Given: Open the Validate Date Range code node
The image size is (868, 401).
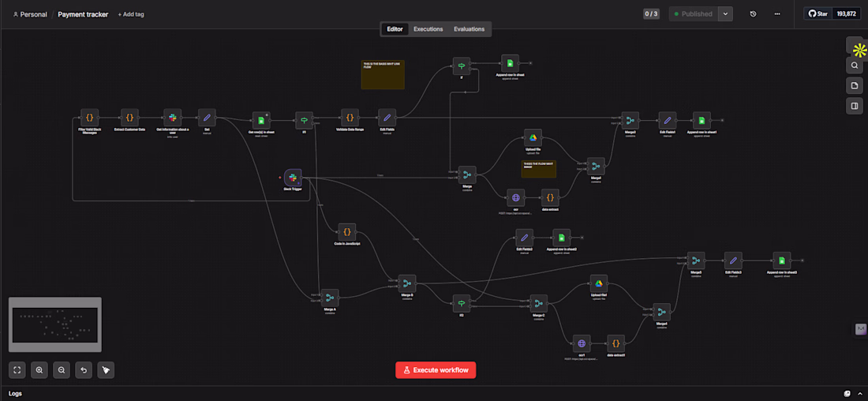Looking at the screenshot, I should tap(350, 118).
